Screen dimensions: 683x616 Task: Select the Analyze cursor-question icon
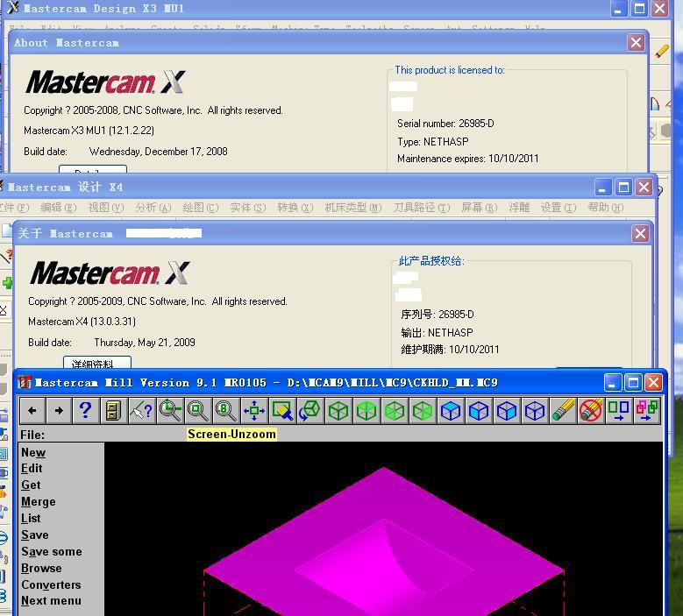(141, 411)
